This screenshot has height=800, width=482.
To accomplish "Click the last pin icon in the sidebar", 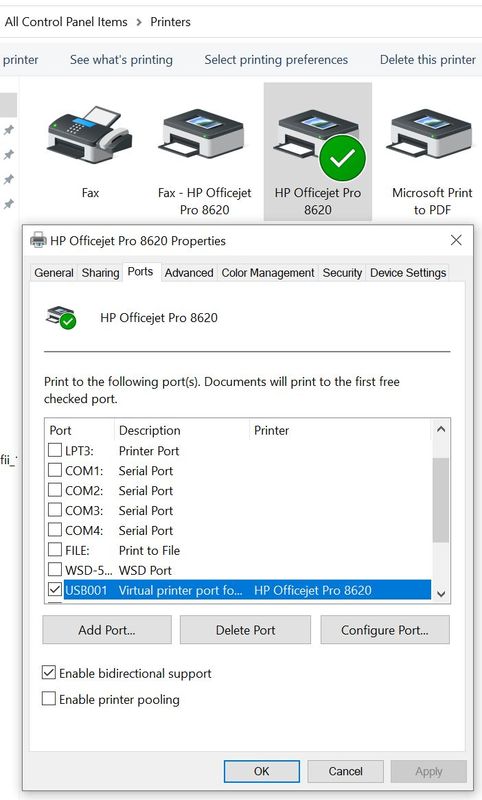I will (9, 204).
